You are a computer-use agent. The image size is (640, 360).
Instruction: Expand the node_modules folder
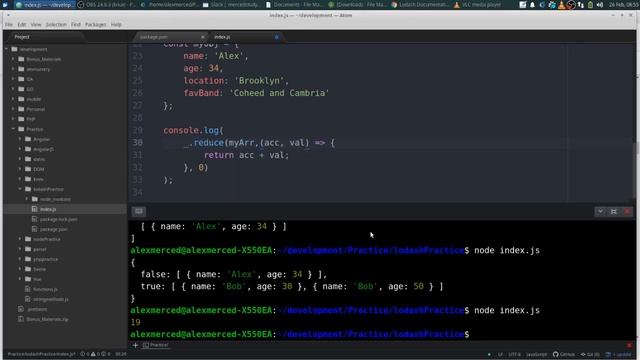coord(27,199)
